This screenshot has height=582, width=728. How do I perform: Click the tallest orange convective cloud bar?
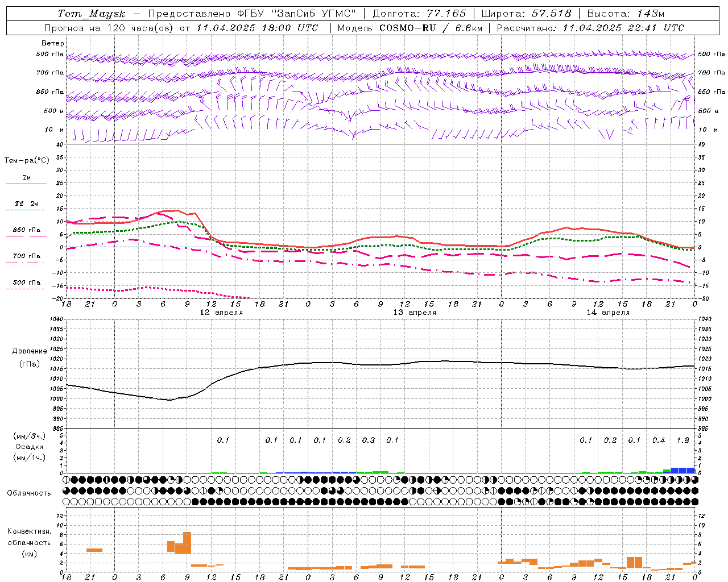pos(187,543)
